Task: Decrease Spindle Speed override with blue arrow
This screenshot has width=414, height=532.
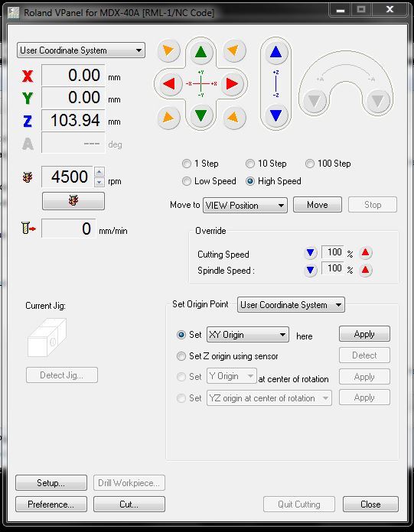Action: pyautogui.click(x=310, y=271)
